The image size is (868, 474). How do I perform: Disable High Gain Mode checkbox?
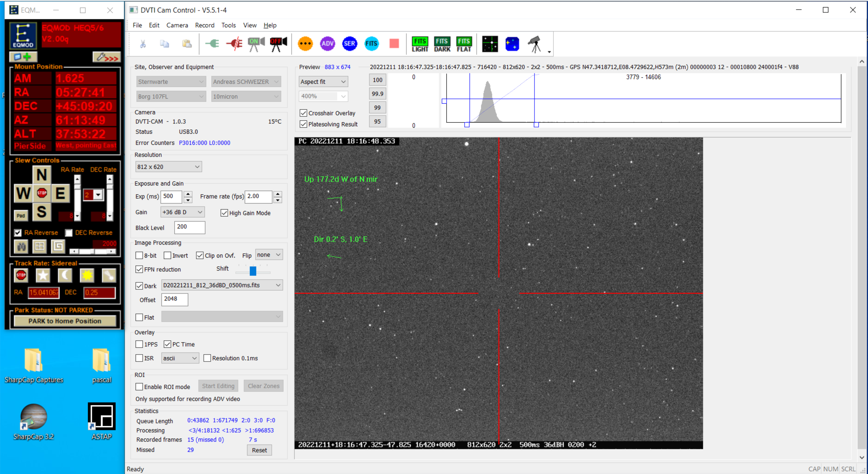tap(224, 213)
